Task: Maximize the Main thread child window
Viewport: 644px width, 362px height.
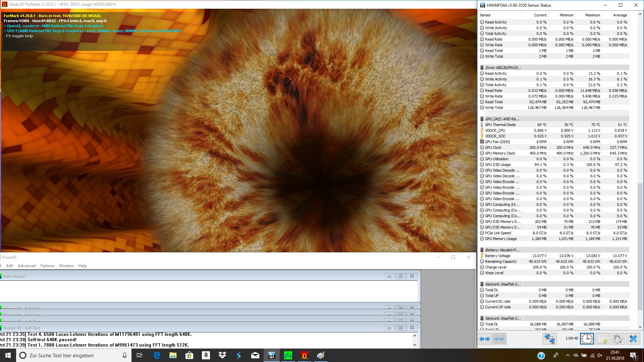Action: [x=400, y=276]
